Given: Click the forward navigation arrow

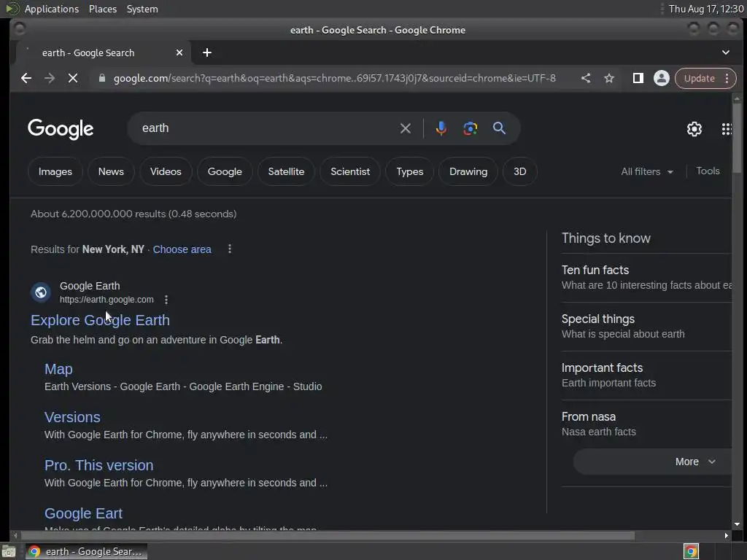Looking at the screenshot, I should (x=50, y=78).
